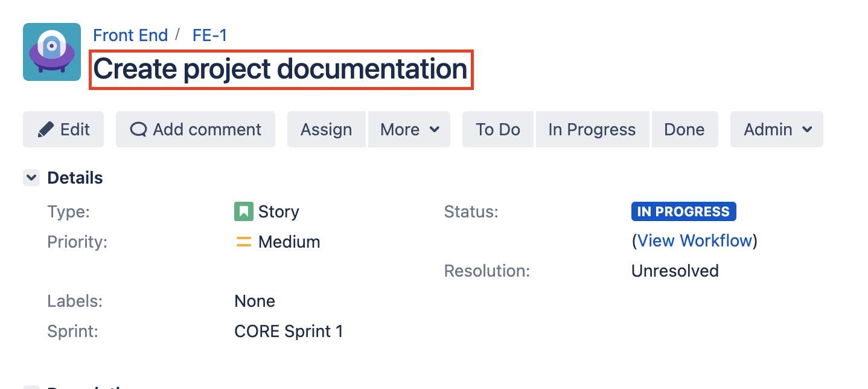Click the speech bubble Add comment button
The height and width of the screenshot is (389, 868).
point(196,129)
